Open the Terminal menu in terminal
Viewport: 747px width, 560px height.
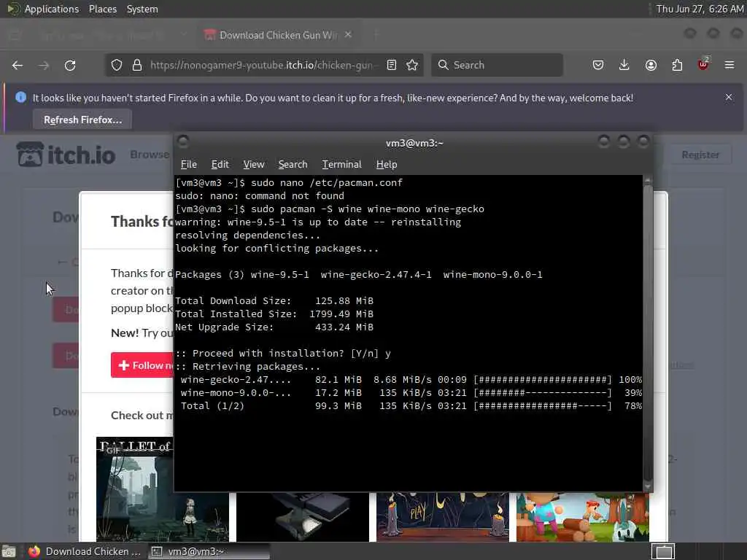[341, 164]
